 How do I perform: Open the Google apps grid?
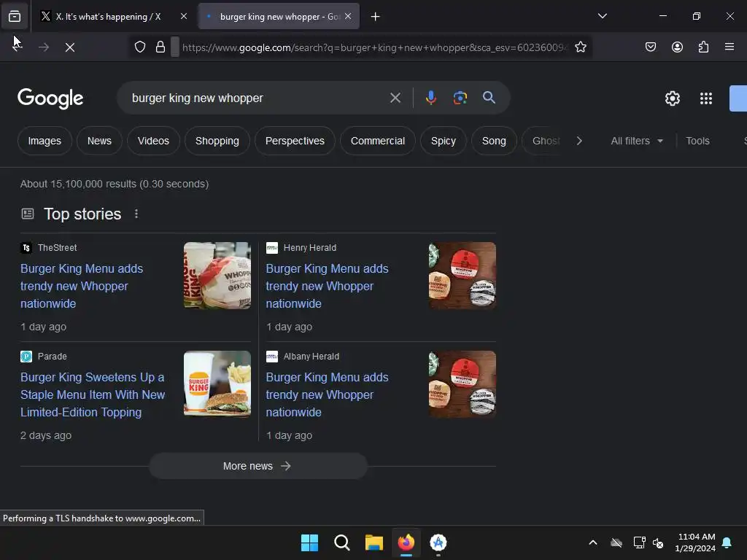click(706, 98)
